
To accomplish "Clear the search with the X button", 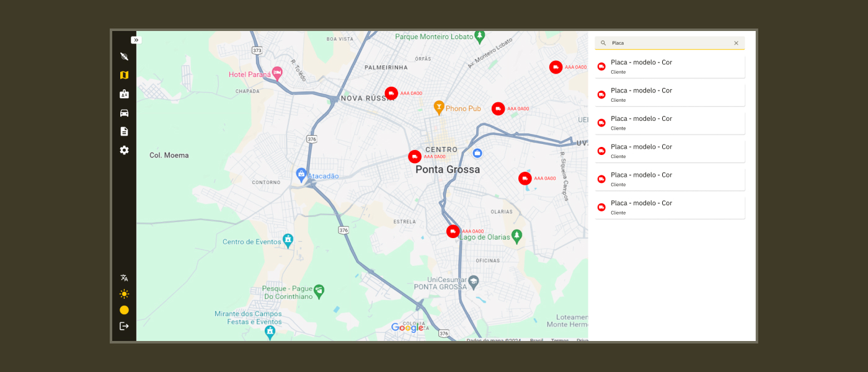I will click(736, 43).
